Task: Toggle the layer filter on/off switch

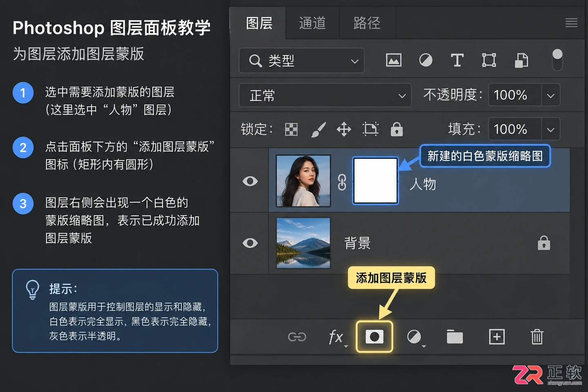Action: pos(557,60)
